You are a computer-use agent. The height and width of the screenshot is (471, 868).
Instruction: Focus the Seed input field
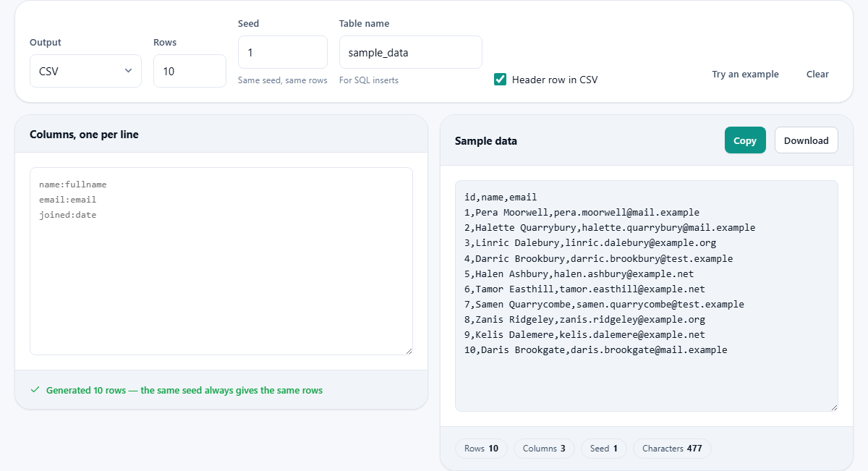tap(282, 52)
